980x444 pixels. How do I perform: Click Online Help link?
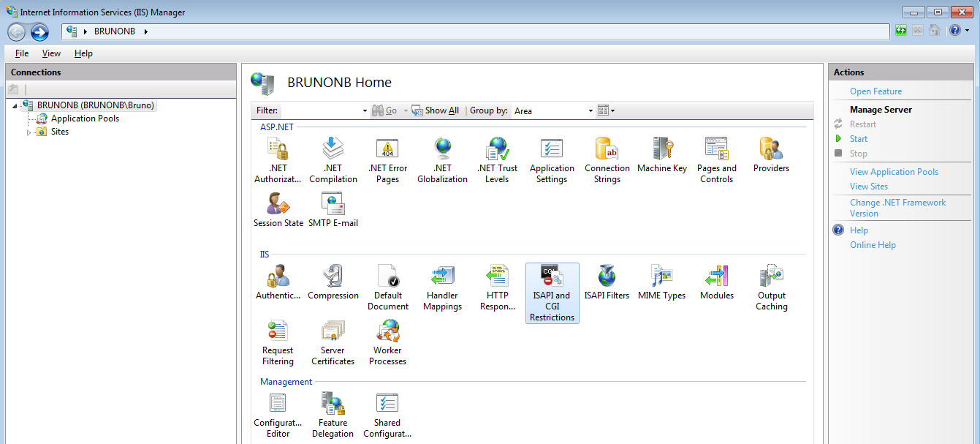(873, 245)
